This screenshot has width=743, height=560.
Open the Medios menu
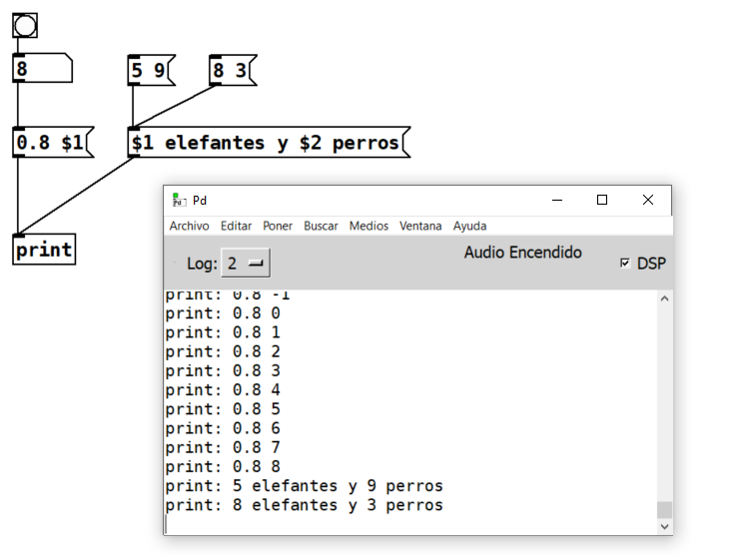pos(369,226)
